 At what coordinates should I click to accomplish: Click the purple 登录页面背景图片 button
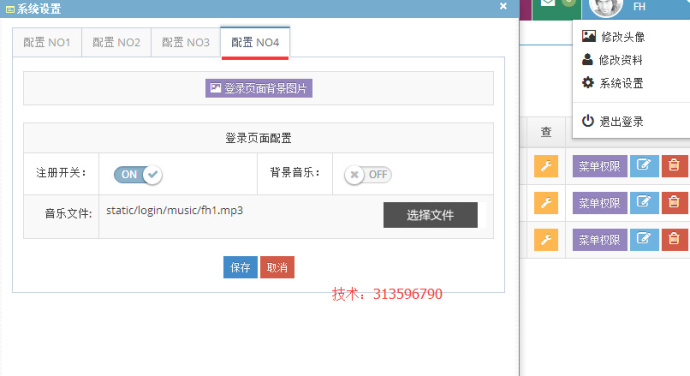[x=259, y=88]
